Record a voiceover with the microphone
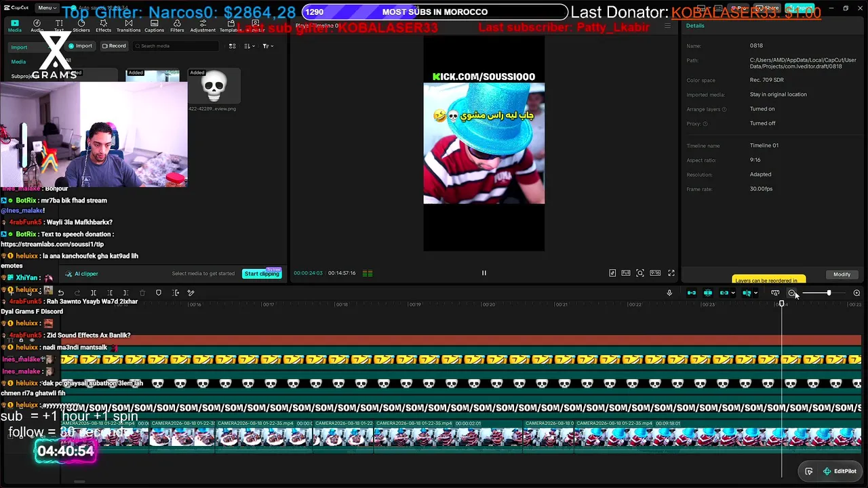This screenshot has width=868, height=488. point(669,293)
